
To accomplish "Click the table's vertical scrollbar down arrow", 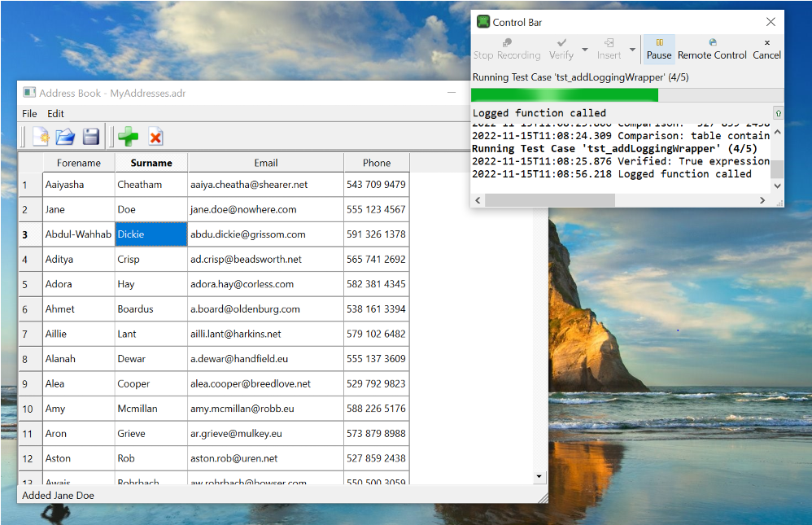I will coord(539,476).
